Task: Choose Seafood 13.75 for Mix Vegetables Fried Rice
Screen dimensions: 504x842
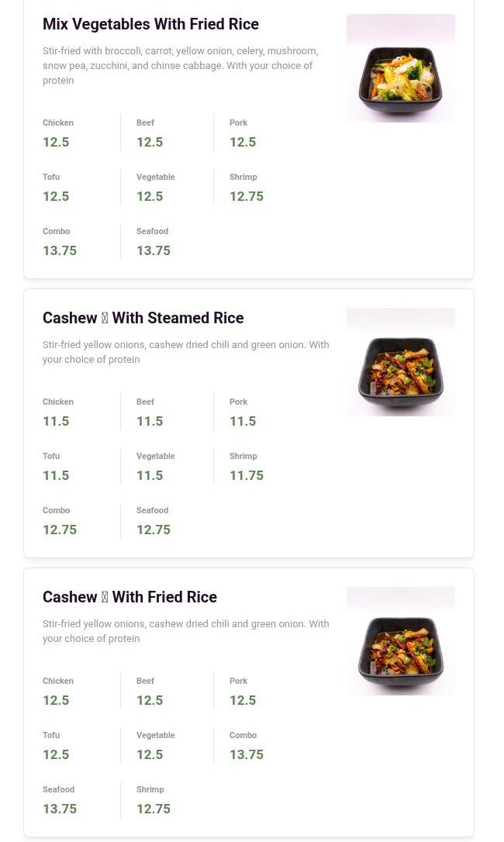Action: tap(153, 242)
